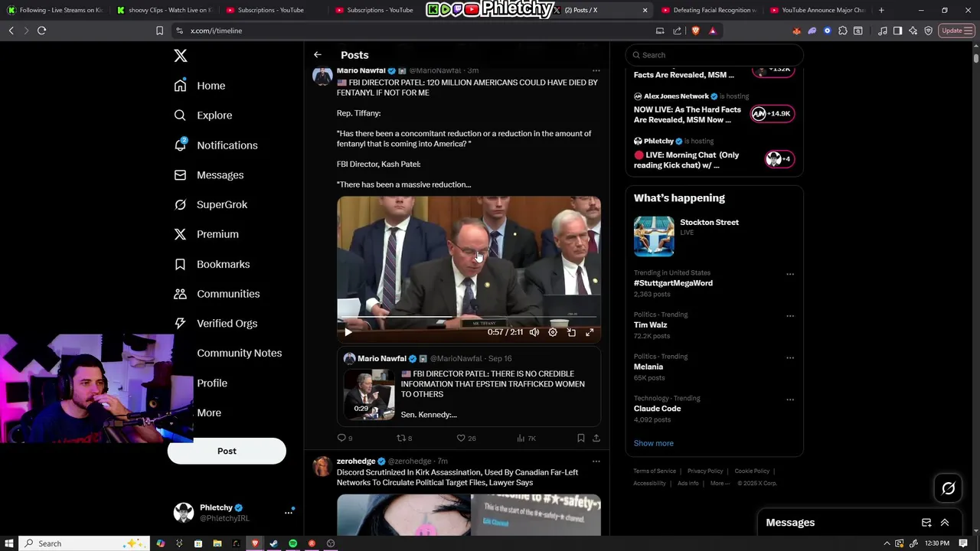
Task: Play the Kash Patel video
Action: [348, 332]
